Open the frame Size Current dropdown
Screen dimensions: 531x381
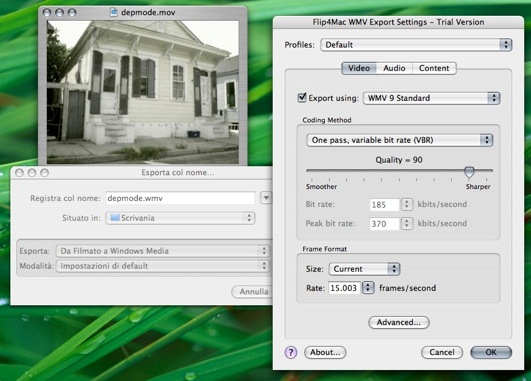pyautogui.click(x=364, y=269)
